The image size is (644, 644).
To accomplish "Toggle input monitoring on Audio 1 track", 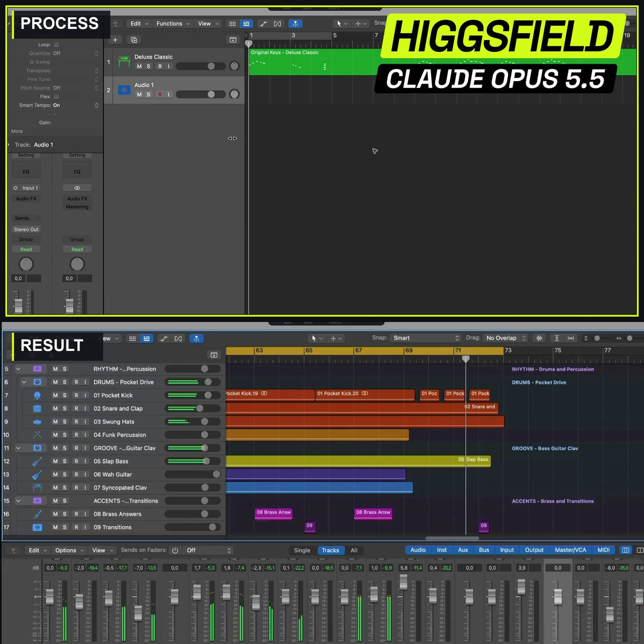I will (x=169, y=94).
